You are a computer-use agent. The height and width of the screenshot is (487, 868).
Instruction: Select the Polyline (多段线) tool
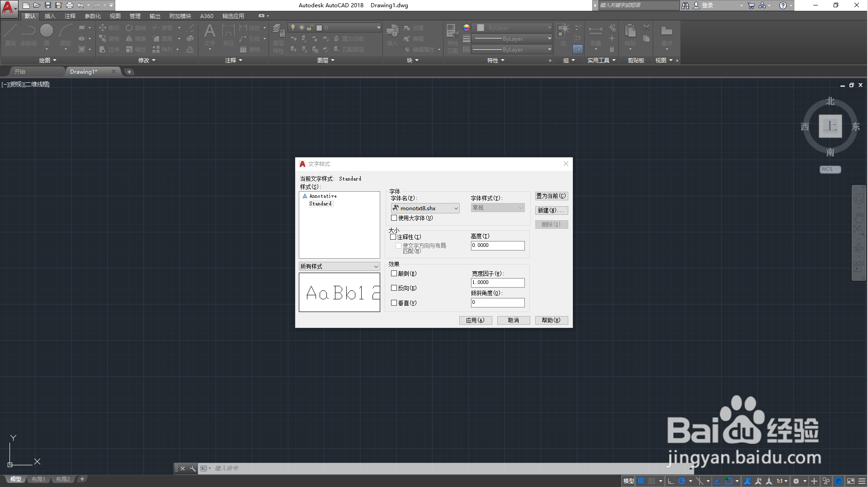tap(28, 35)
